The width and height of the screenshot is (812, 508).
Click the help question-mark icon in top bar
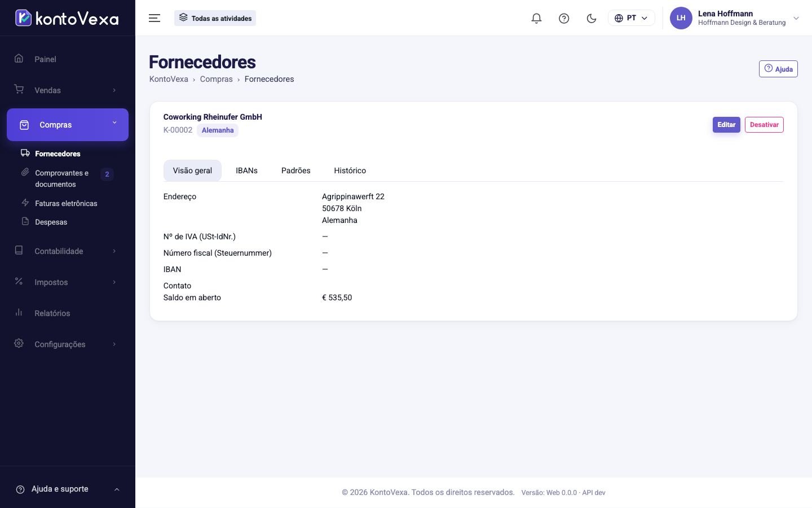coord(564,18)
